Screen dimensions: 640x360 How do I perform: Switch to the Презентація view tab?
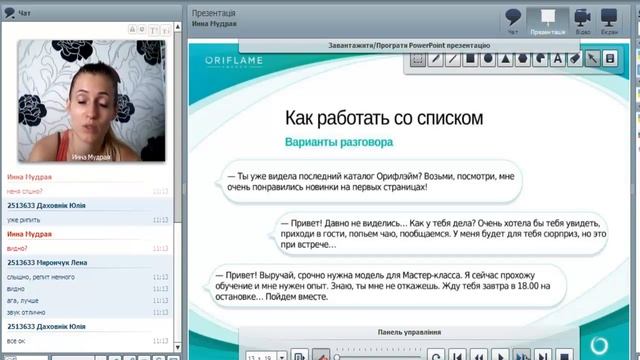547,21
